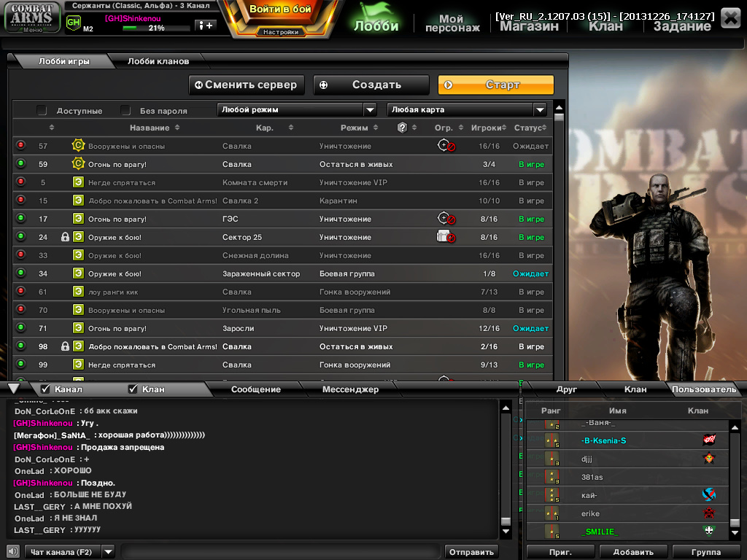Click the rank badge next to _SMILIE_

point(552,532)
